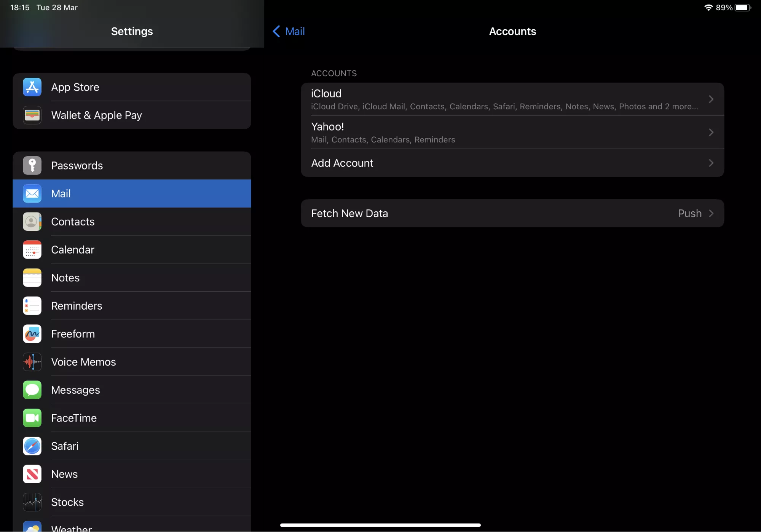This screenshot has width=761, height=532.
Task: Select Contacts in settings sidebar
Action: pyautogui.click(x=132, y=222)
